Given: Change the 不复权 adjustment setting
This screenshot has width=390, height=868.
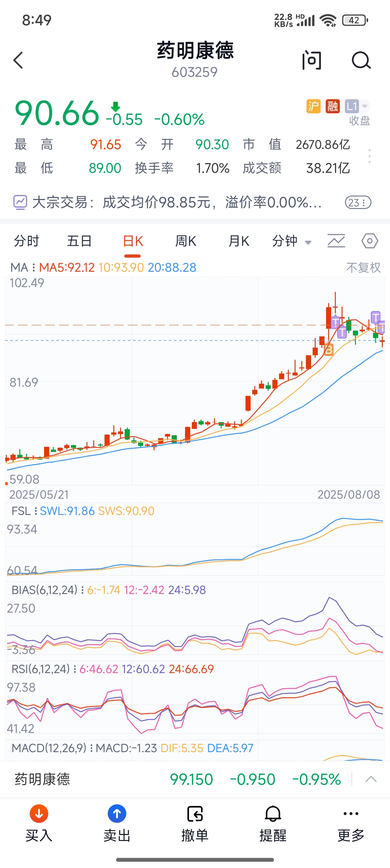Looking at the screenshot, I should click(363, 268).
